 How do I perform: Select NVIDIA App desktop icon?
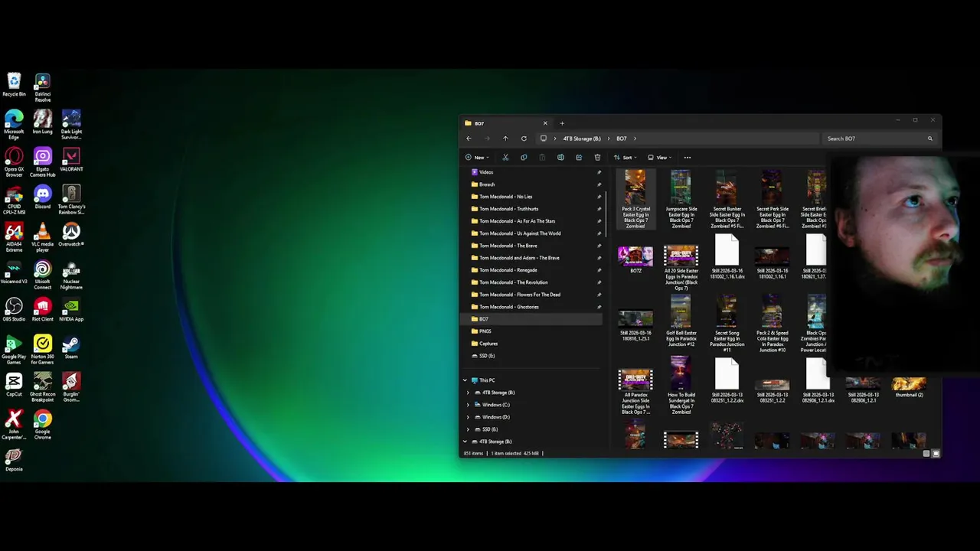click(71, 309)
